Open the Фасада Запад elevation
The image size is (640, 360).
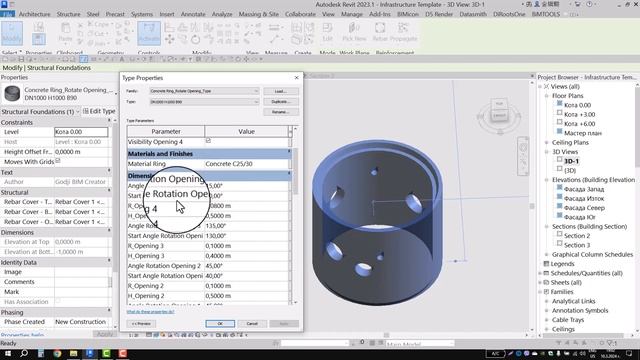[584, 189]
